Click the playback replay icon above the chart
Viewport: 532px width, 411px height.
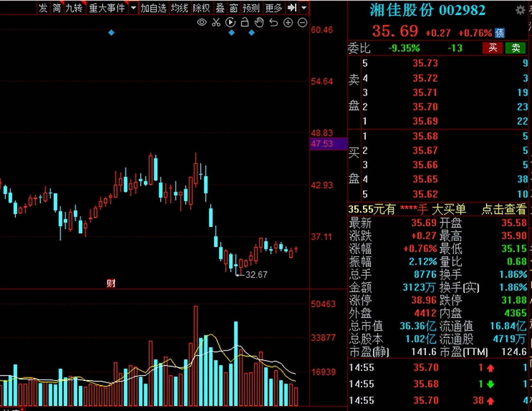(x=230, y=23)
